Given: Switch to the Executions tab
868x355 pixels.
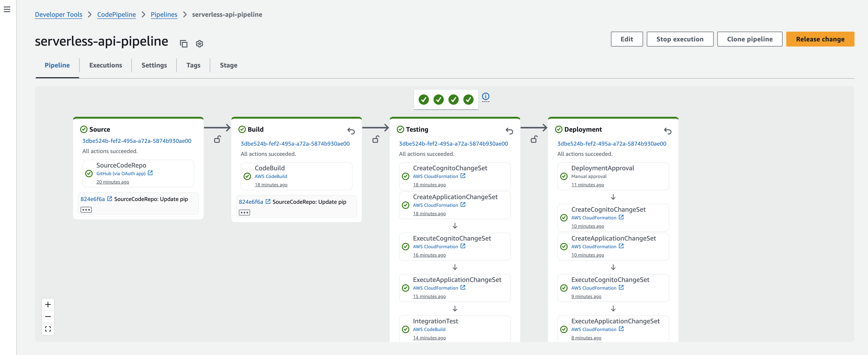Looking at the screenshot, I should 105,65.
